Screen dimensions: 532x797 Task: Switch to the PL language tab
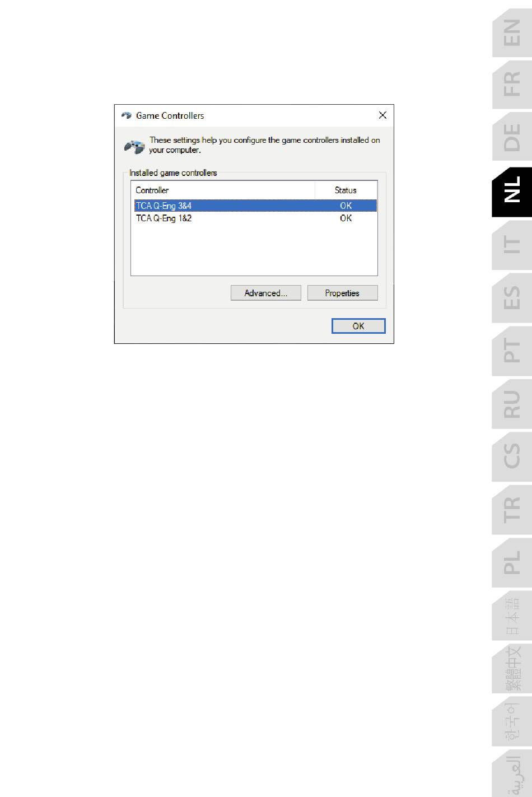[512, 562]
